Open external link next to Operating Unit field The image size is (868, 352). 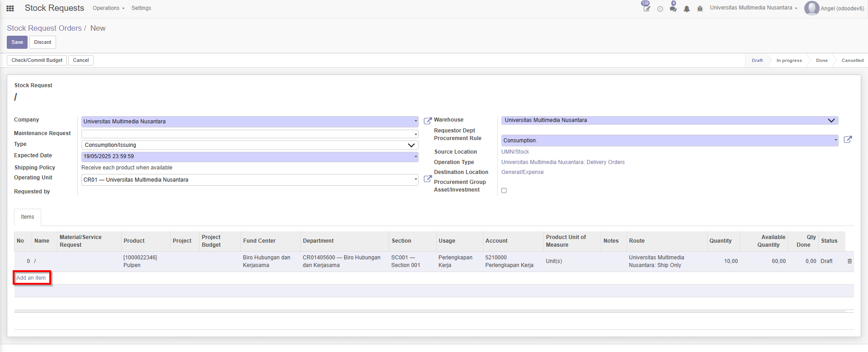[x=427, y=179]
